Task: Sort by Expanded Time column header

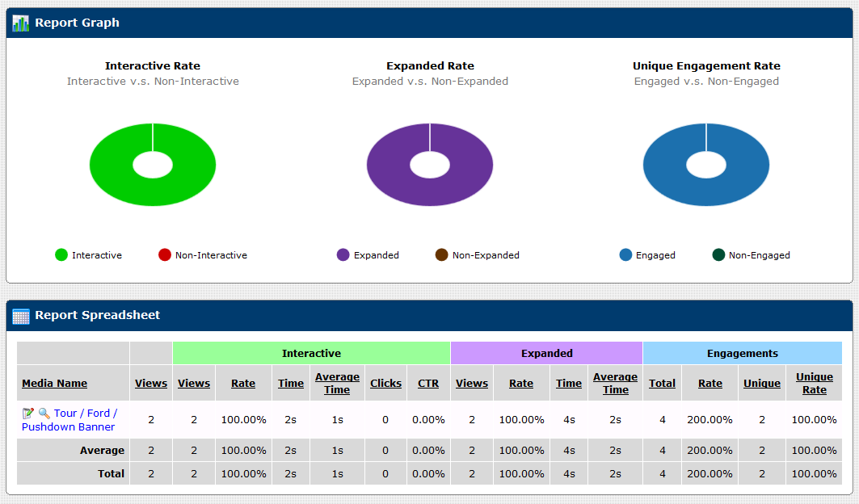Action: (569, 384)
